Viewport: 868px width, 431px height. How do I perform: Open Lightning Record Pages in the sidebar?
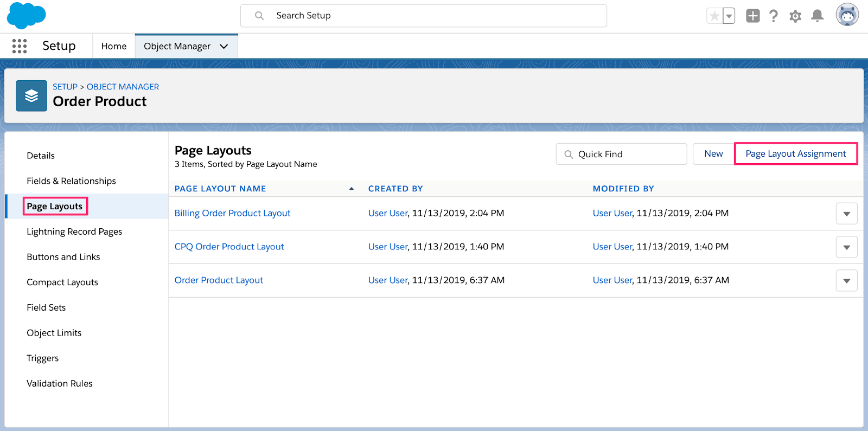[74, 231]
